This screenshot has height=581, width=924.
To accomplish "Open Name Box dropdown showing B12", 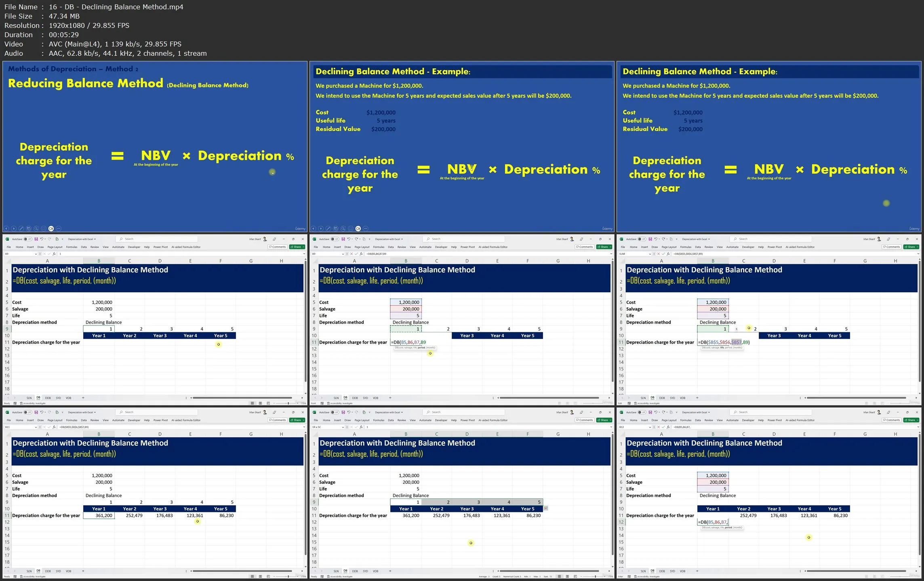I will (x=650, y=427).
